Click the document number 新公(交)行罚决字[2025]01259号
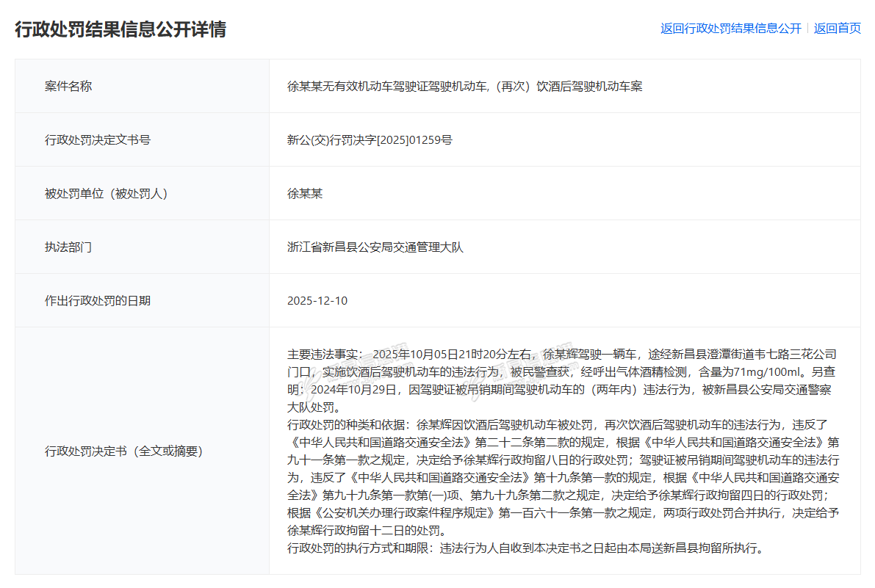Viewport: 875px width, 588px height. click(370, 139)
